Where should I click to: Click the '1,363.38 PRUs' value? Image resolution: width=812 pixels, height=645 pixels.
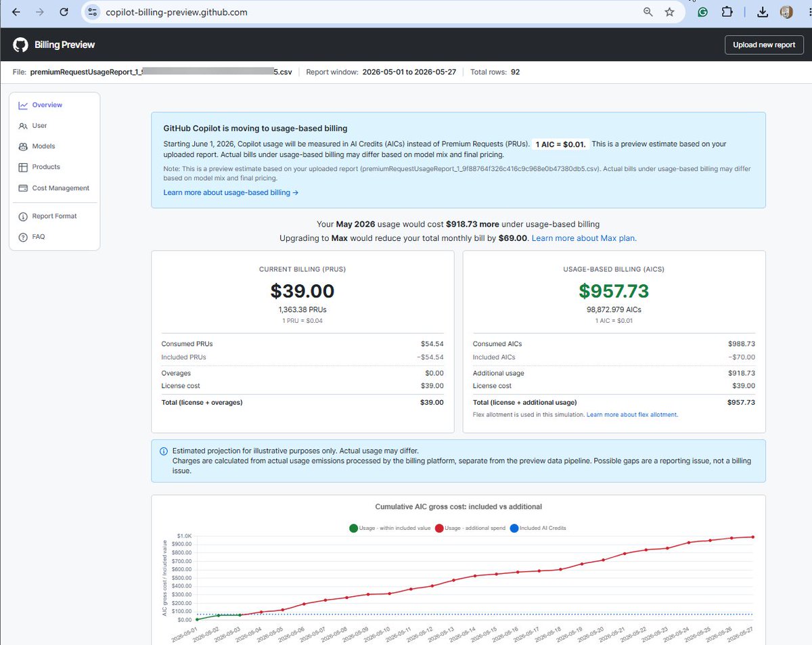[302, 309]
